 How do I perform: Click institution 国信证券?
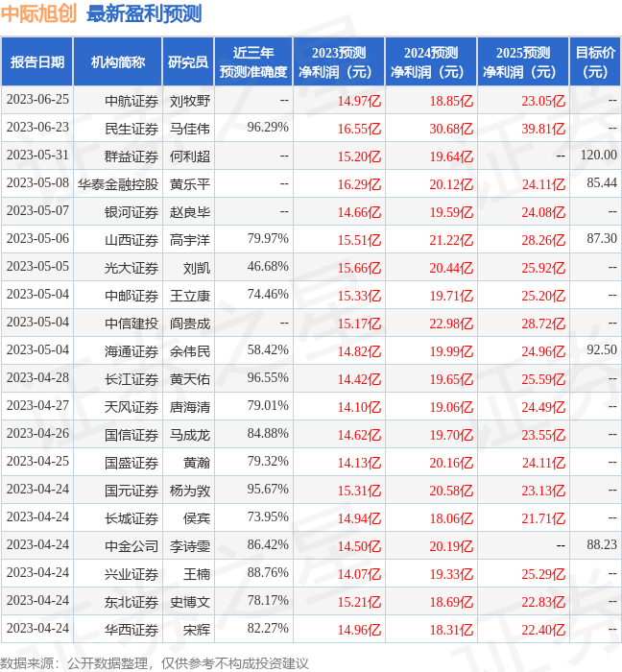click(x=132, y=436)
